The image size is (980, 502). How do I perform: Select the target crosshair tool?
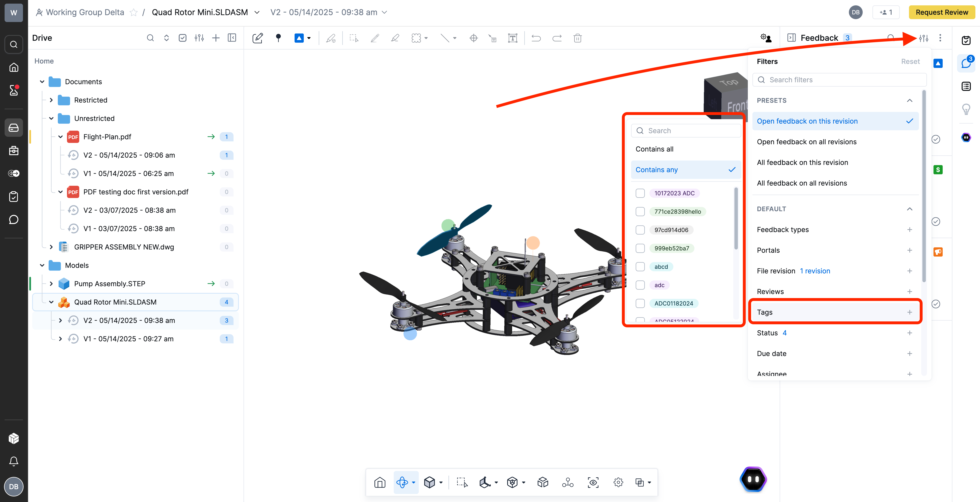[474, 38]
